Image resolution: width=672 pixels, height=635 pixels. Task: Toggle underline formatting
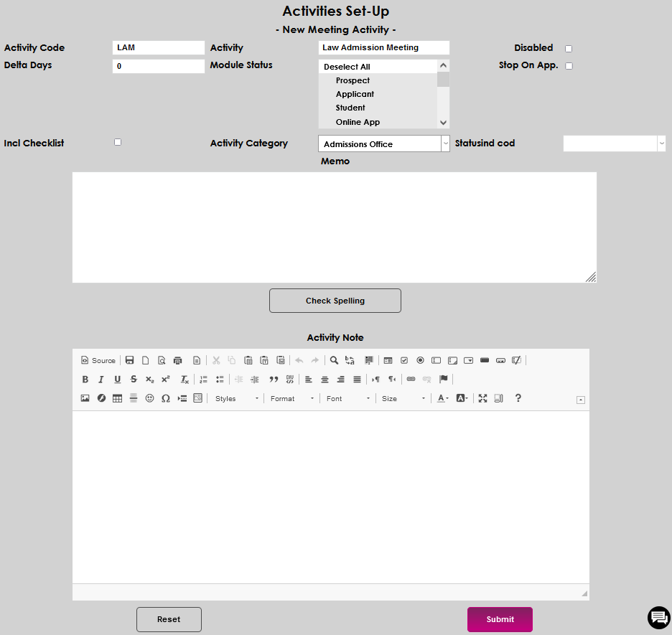click(x=118, y=380)
